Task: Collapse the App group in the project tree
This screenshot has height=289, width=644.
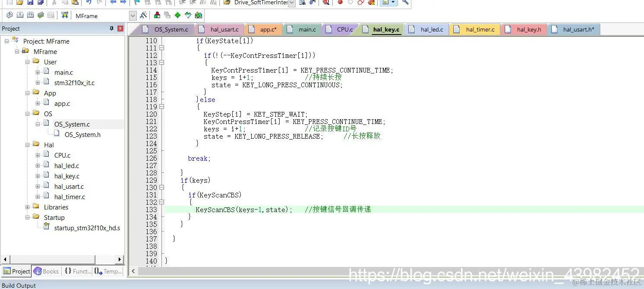Action: [27, 93]
